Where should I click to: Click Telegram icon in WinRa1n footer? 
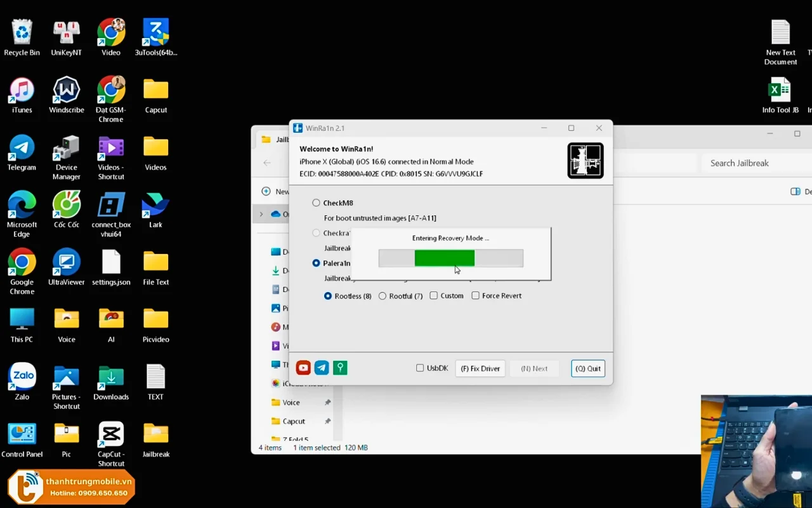(322, 368)
